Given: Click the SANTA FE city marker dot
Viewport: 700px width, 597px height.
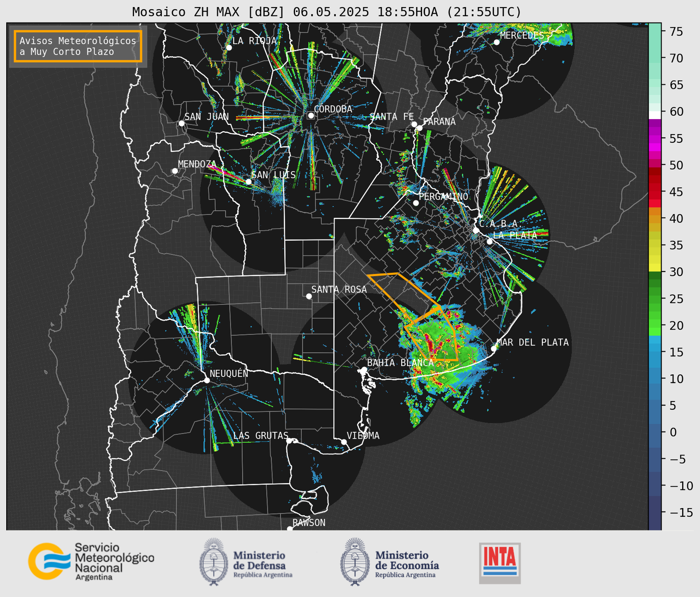Looking at the screenshot, I should tap(414, 124).
